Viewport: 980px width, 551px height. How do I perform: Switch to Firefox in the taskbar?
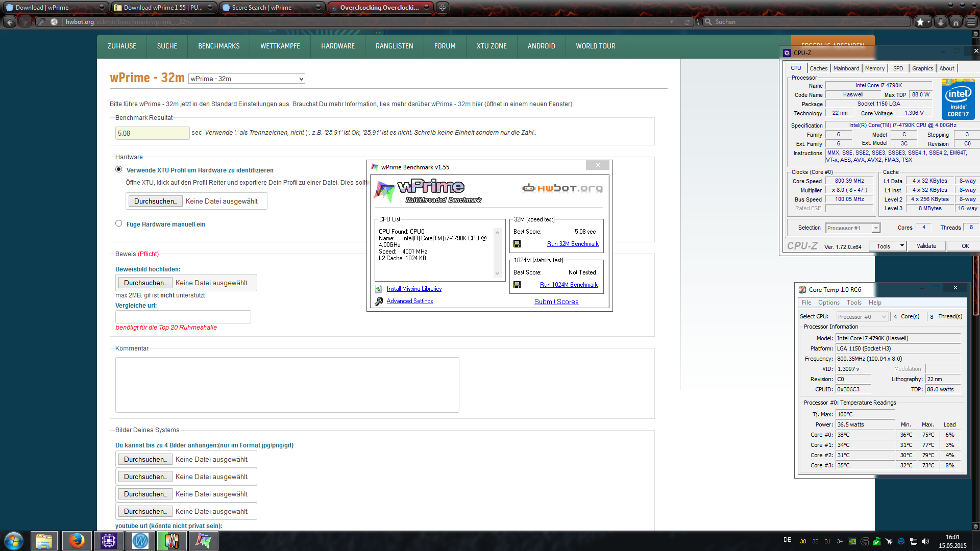[x=77, y=541]
